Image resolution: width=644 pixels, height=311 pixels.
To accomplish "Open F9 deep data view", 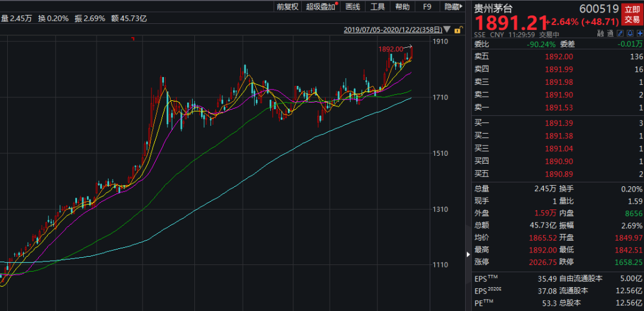I will point(427,7).
